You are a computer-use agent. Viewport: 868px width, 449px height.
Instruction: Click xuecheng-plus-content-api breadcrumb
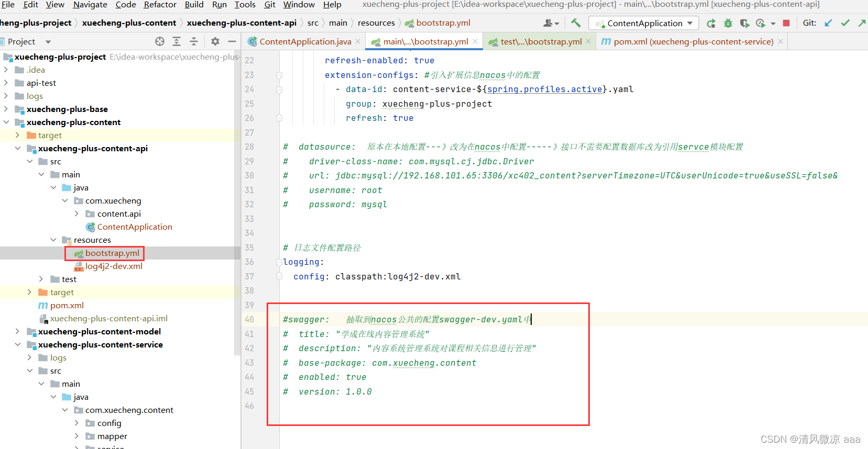(x=241, y=23)
